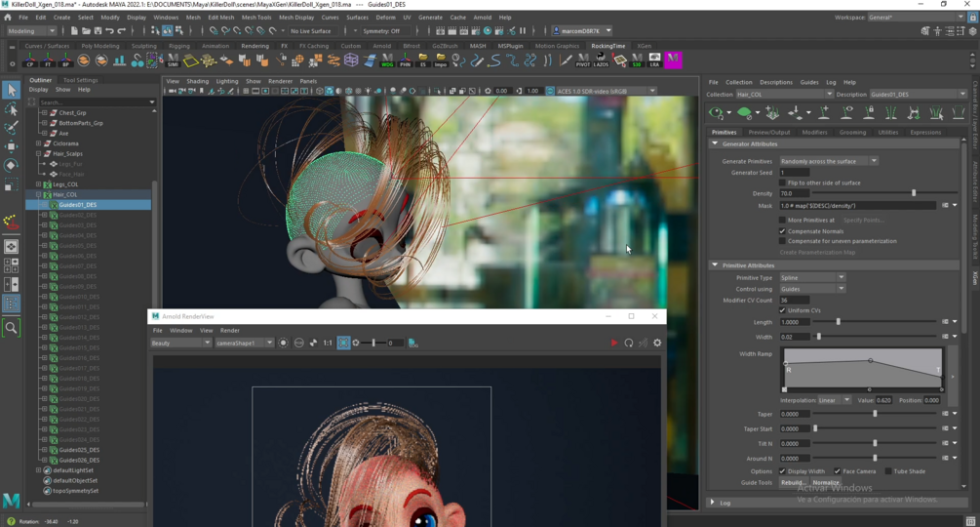Click the CP shelf icon
Screen dimensions: 980x527
click(30, 60)
